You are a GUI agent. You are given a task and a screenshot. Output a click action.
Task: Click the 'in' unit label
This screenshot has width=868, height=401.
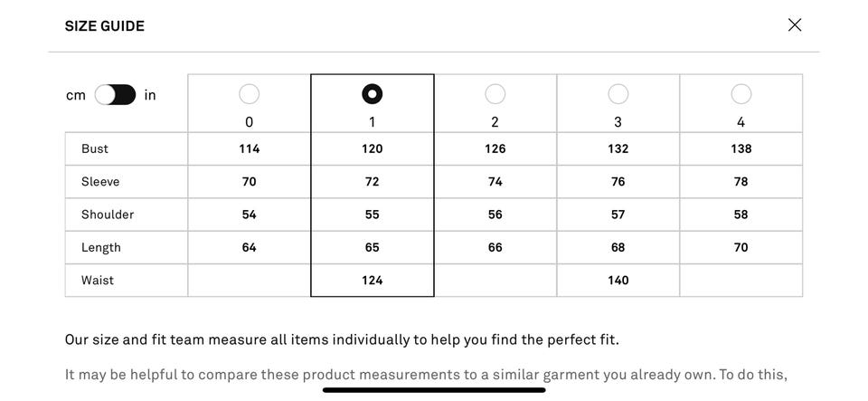150,95
